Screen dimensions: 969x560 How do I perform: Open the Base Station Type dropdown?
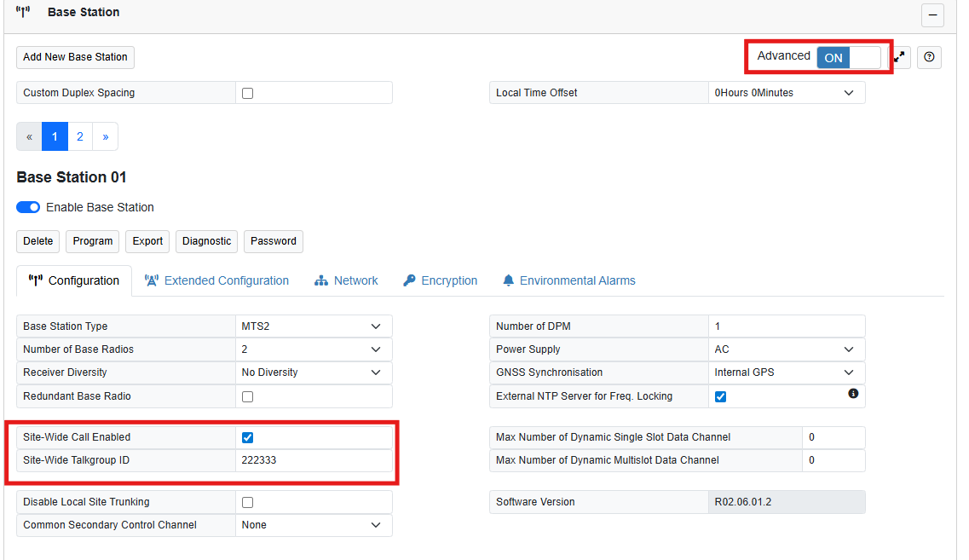click(x=314, y=326)
